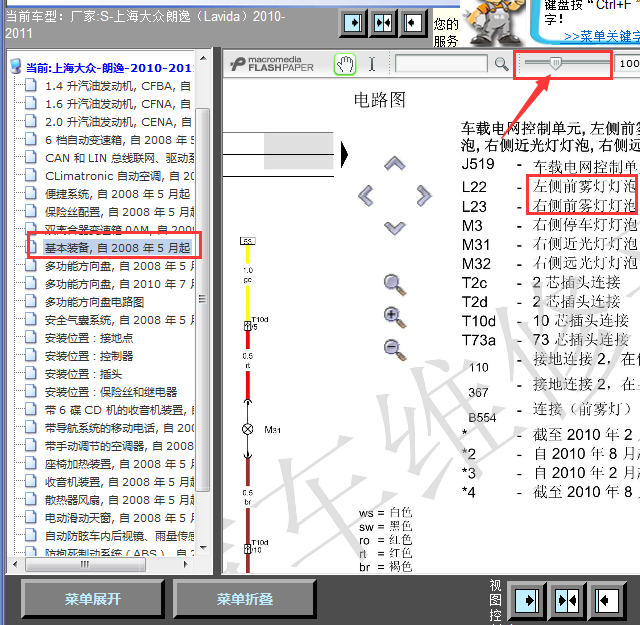Open 安装位置：接地点 tree item
The width and height of the screenshot is (640, 625).
(89, 338)
